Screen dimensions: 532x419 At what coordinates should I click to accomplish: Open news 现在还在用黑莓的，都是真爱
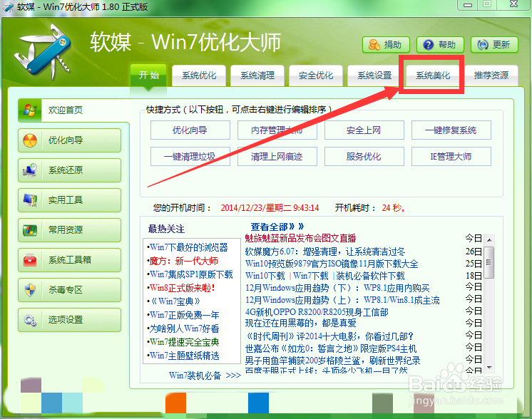pos(301,323)
